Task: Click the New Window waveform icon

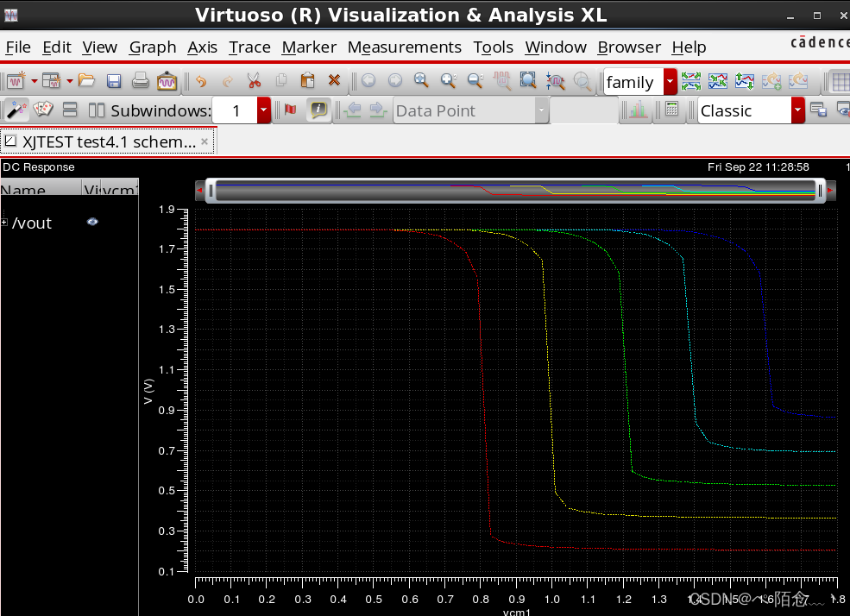Action: 16,81
